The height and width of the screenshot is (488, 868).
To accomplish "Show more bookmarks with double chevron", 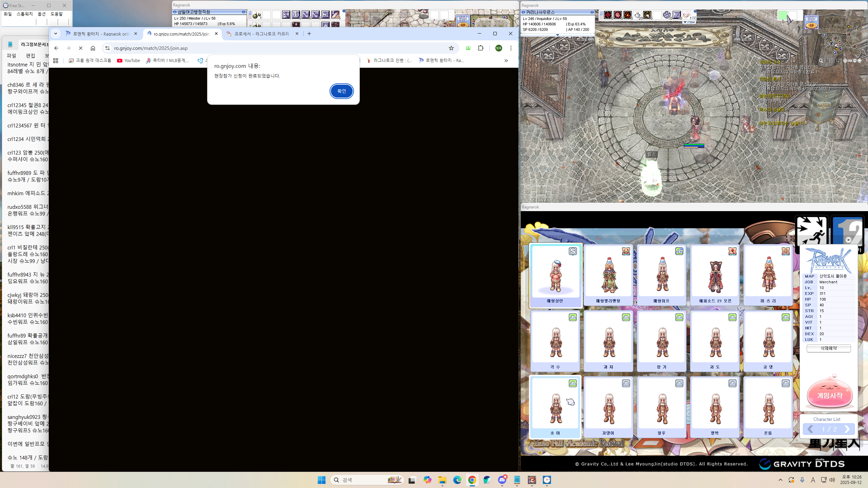I will (506, 60).
